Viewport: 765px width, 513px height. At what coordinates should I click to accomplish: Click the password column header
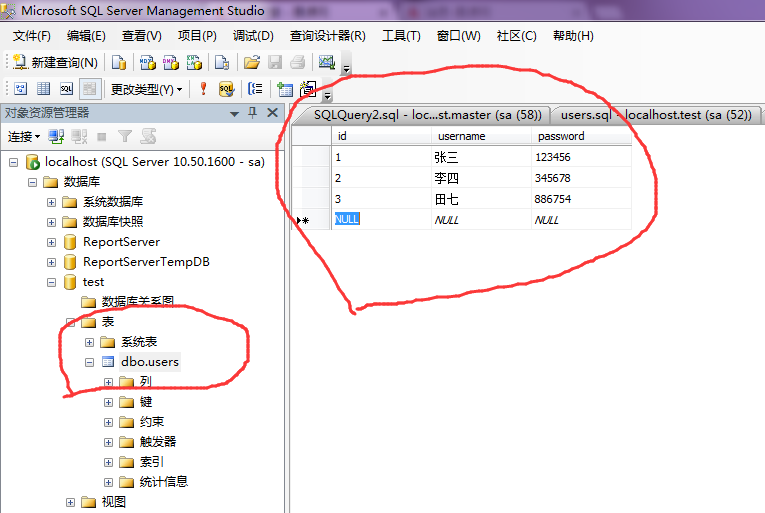[x=581, y=136]
